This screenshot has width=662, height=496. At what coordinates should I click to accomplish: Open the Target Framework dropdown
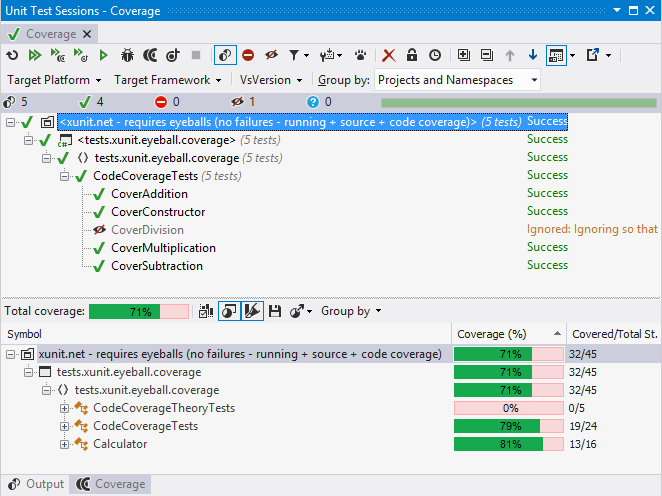pyautogui.click(x=168, y=80)
